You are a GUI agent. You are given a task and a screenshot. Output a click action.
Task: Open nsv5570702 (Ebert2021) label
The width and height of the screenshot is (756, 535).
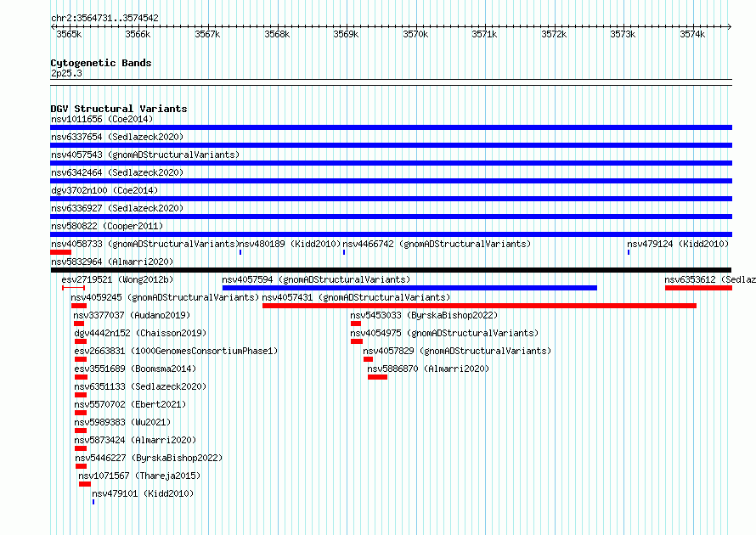[x=130, y=404]
